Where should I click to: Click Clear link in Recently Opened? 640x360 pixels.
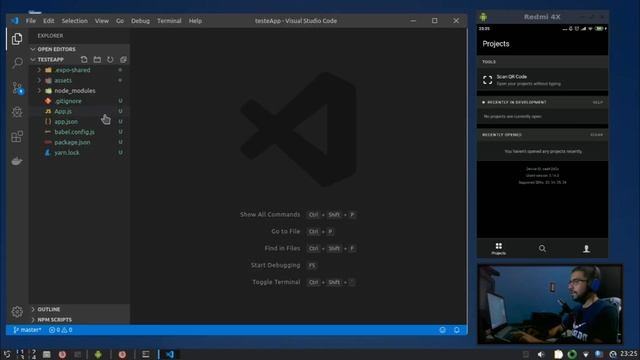click(x=596, y=135)
